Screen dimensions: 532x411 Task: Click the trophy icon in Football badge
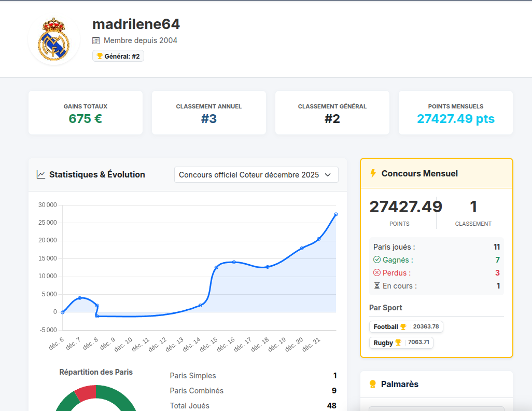tap(403, 327)
